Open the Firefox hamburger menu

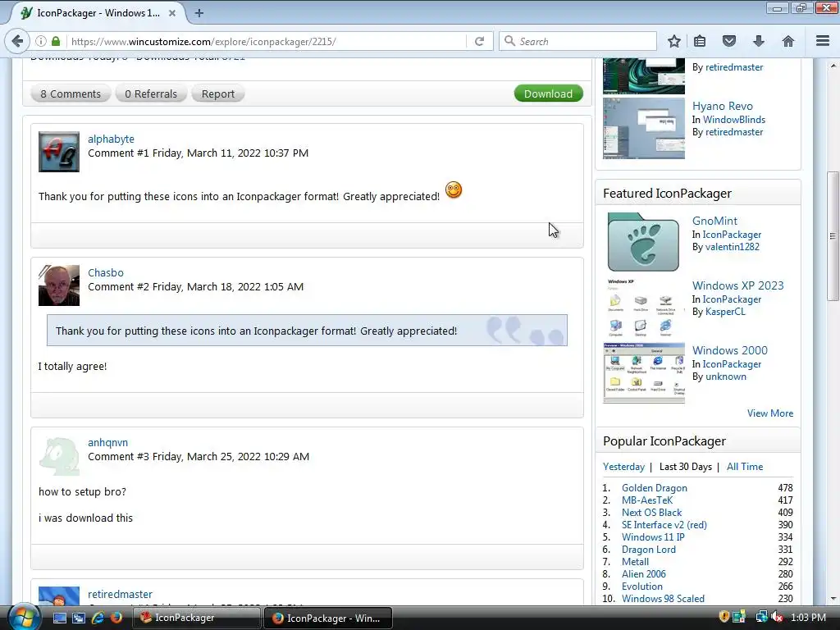[x=823, y=41]
